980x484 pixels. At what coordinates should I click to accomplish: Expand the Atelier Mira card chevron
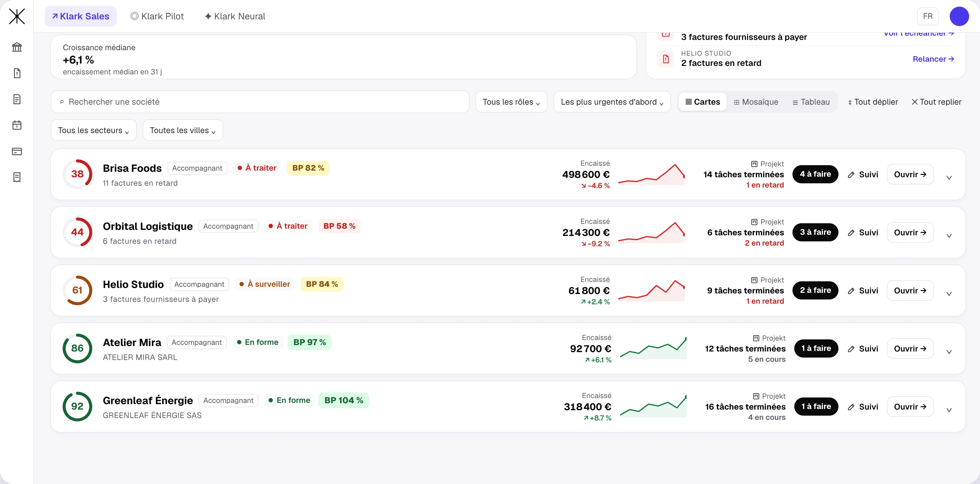coord(949,352)
